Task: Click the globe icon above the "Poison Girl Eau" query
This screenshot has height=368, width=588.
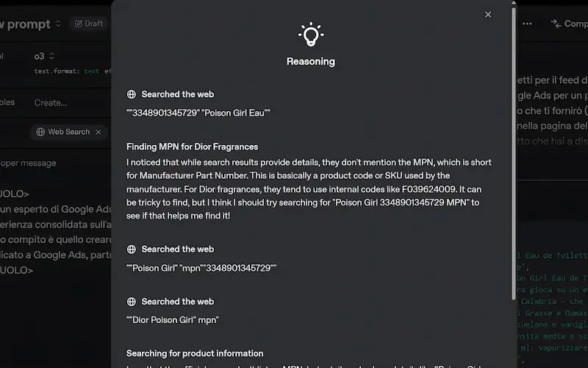Action: click(132, 94)
